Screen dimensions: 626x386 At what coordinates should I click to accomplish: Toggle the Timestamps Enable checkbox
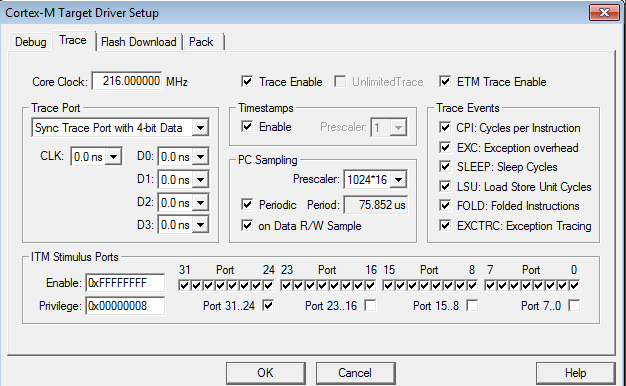coord(247,127)
